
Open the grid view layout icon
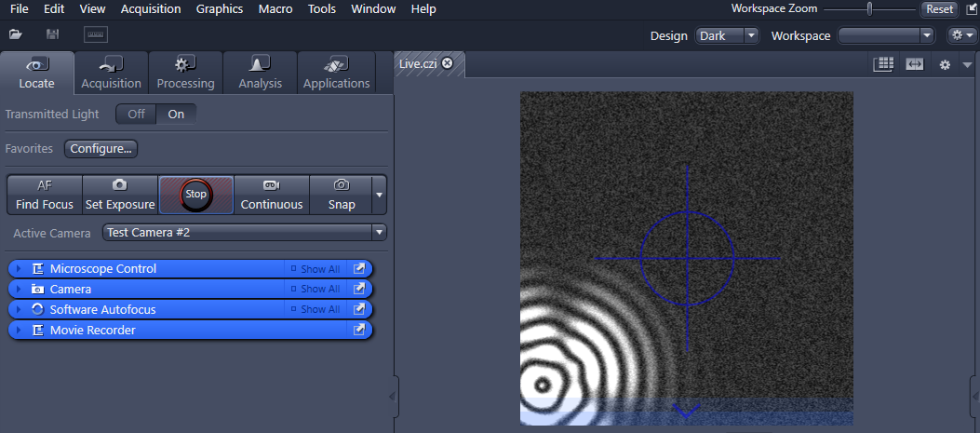tap(883, 63)
